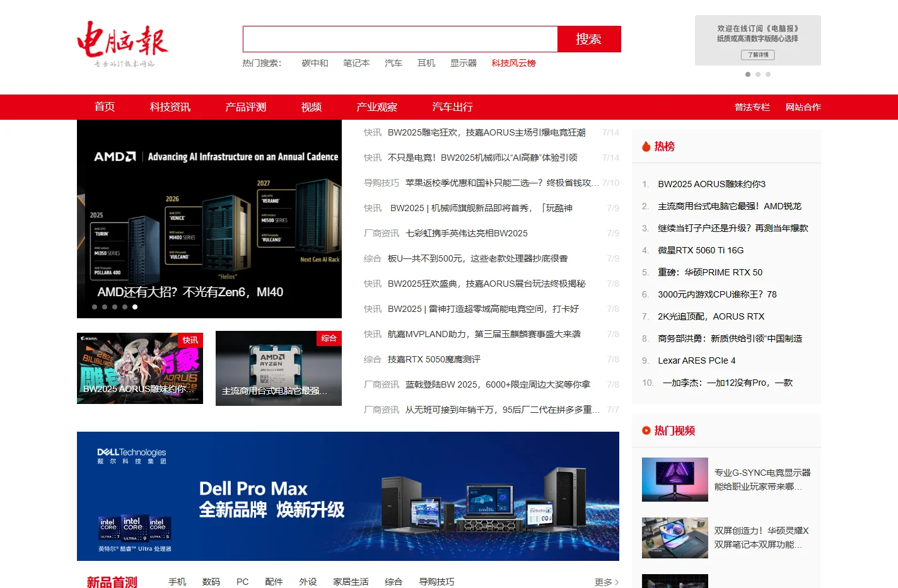Open hot list item 重磅：华硕PRIME RTX 50
898x588 pixels.
(x=710, y=272)
